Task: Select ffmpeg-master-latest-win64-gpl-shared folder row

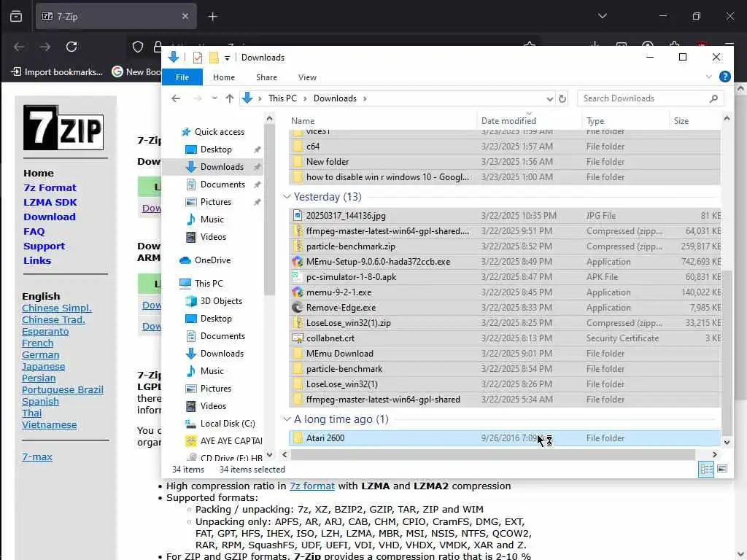Action: (x=505, y=400)
